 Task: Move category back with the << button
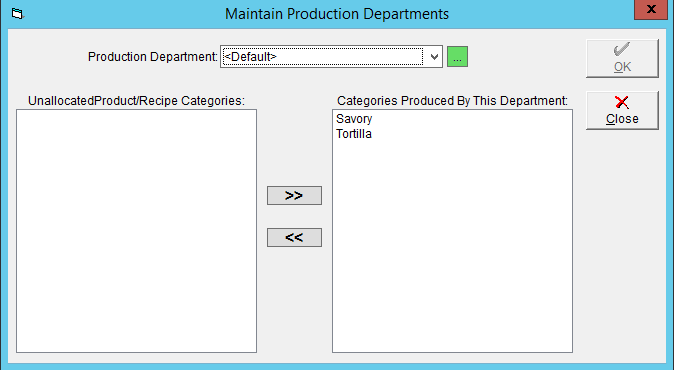[294, 237]
